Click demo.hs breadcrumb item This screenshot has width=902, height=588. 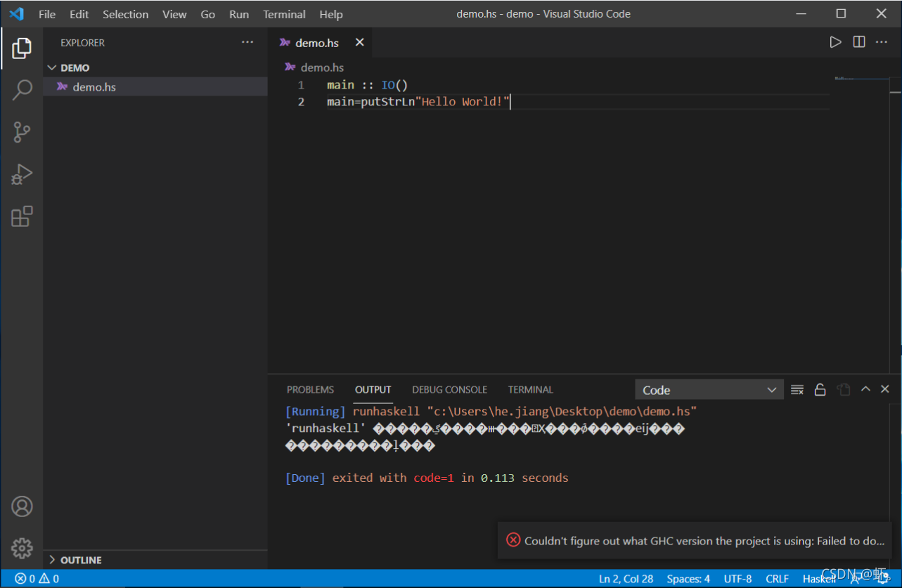pos(322,67)
